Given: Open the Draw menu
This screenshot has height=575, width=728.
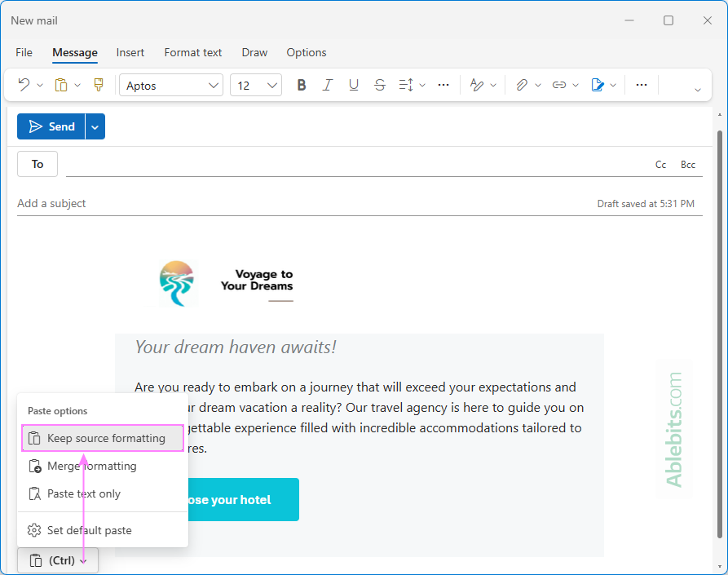Looking at the screenshot, I should (x=254, y=52).
